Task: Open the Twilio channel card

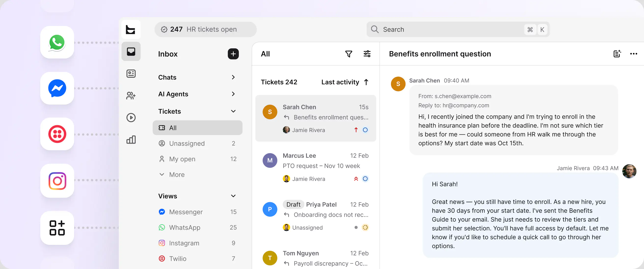Action: (57, 134)
